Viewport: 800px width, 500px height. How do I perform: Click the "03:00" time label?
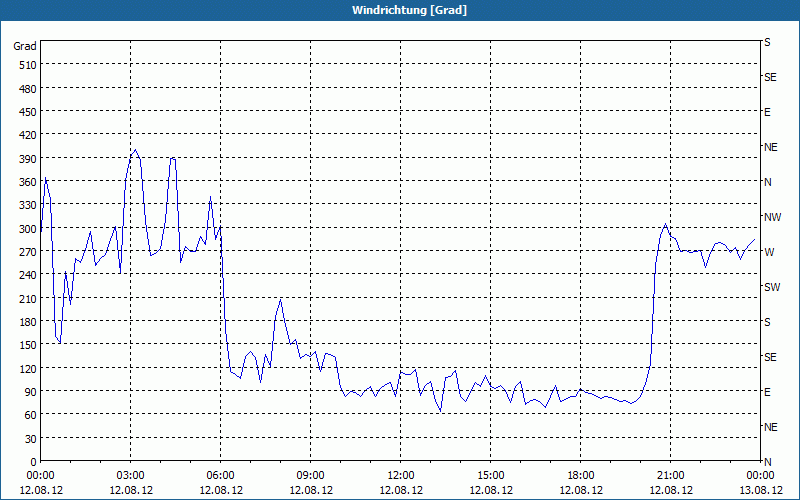click(x=131, y=476)
